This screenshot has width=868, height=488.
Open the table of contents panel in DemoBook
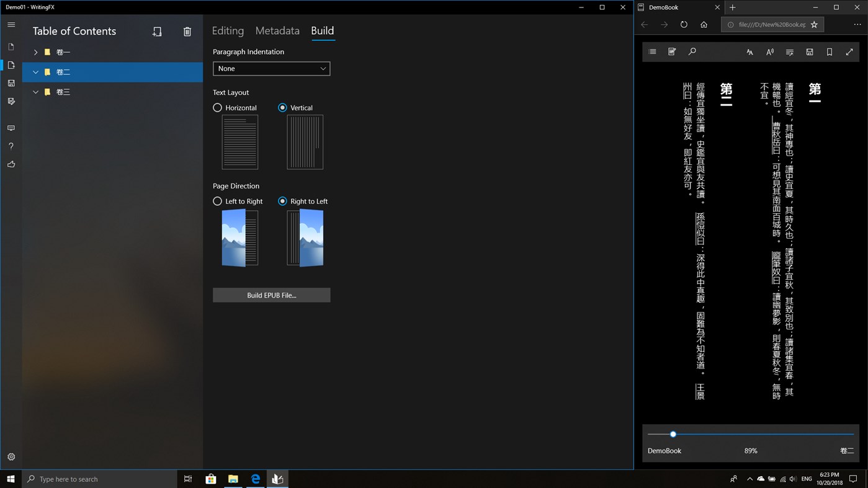point(651,51)
